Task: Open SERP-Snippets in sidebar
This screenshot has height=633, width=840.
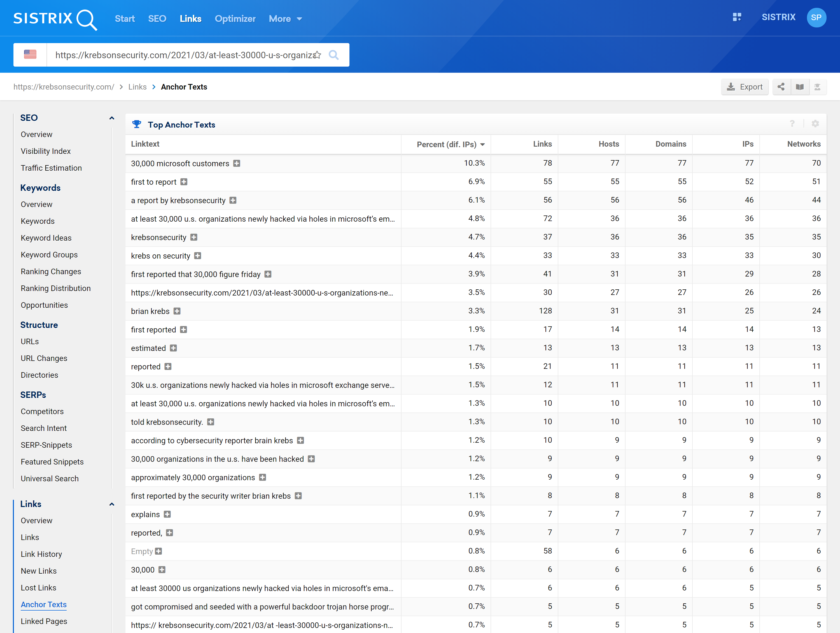Action: point(46,445)
